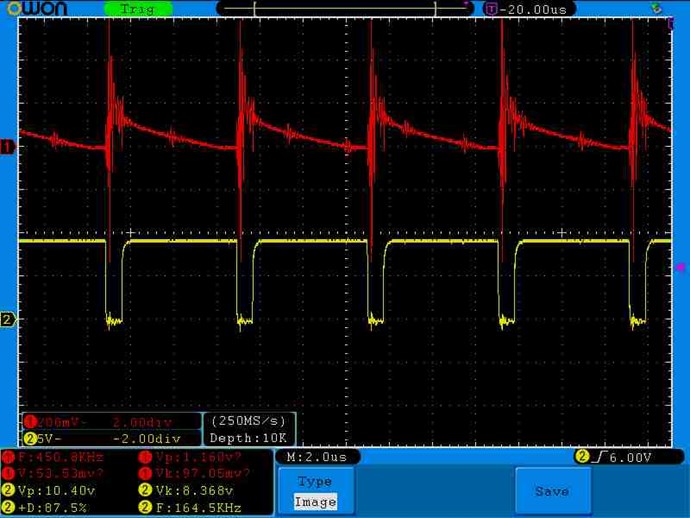Click the top-right corner status icon
690x518 pixels.
tap(657, 8)
